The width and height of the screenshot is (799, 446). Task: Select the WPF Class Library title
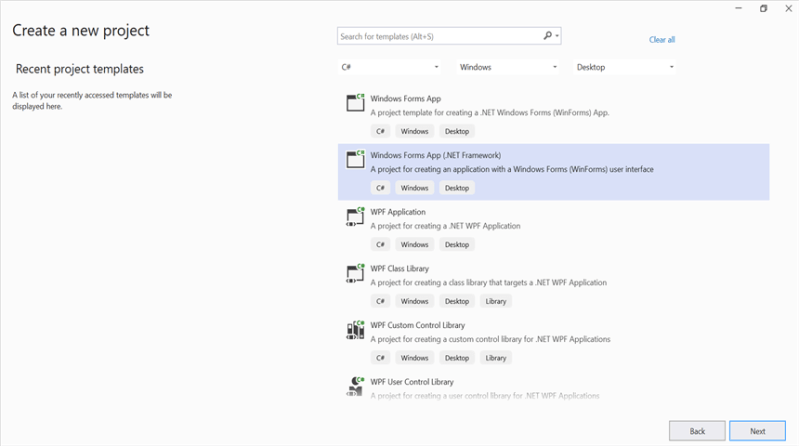point(400,268)
